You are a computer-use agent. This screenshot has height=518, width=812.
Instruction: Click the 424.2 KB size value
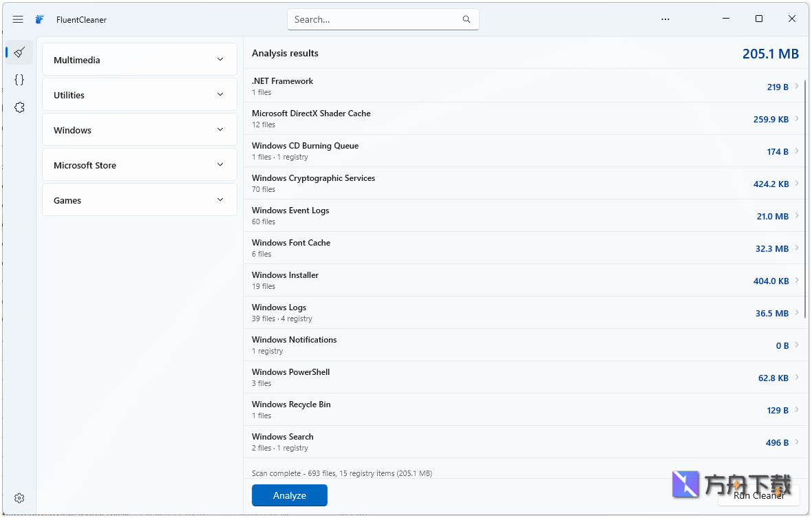point(771,184)
